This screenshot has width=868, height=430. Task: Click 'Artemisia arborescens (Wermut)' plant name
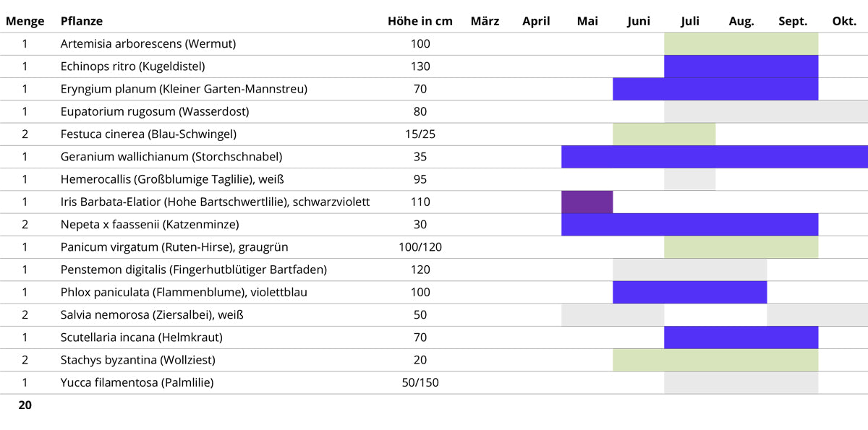(x=148, y=44)
